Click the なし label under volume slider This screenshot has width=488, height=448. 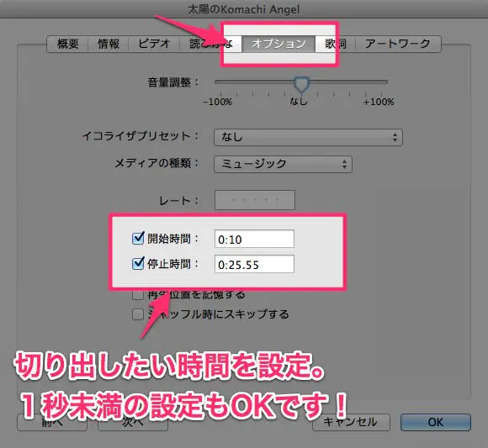click(299, 102)
